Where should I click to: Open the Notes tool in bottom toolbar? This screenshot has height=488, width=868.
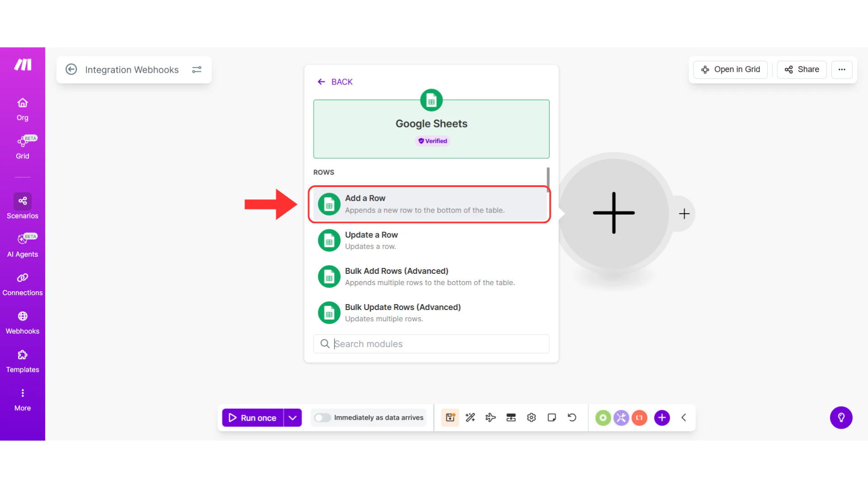point(552,418)
